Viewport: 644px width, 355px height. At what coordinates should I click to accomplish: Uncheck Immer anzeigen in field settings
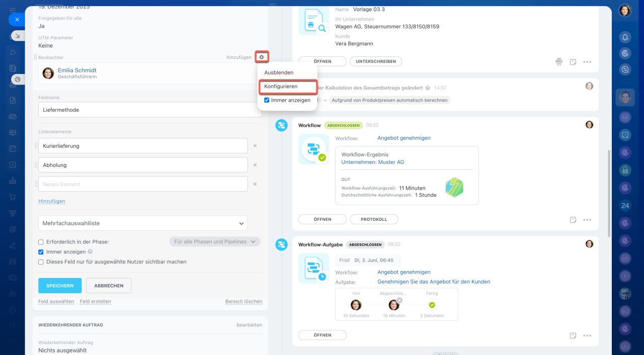(x=41, y=252)
